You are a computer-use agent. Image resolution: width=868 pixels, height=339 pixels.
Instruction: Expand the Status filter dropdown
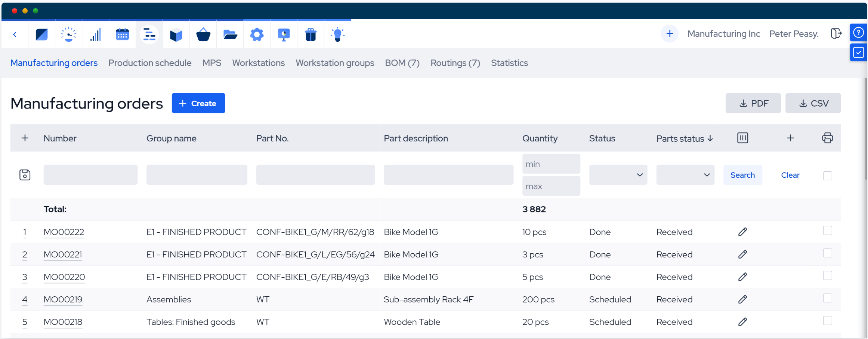point(618,175)
